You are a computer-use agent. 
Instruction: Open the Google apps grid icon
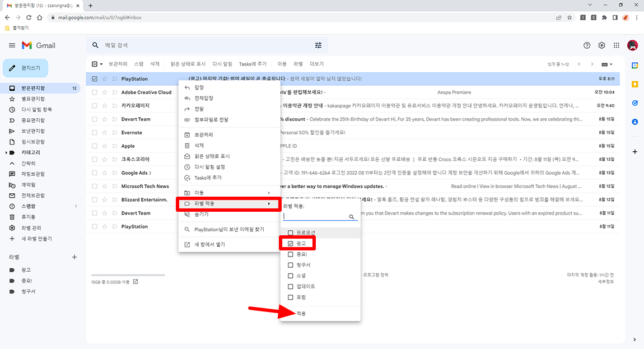coord(617,45)
